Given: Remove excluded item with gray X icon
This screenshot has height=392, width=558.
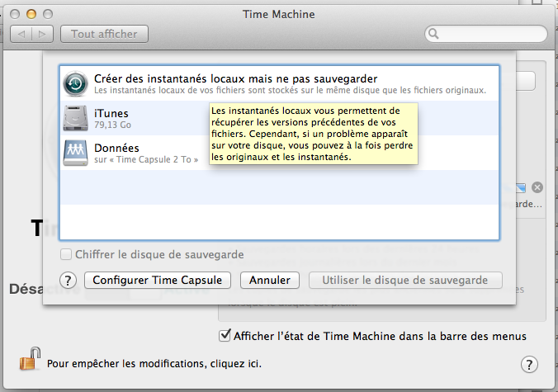Looking at the screenshot, I should 537,187.
